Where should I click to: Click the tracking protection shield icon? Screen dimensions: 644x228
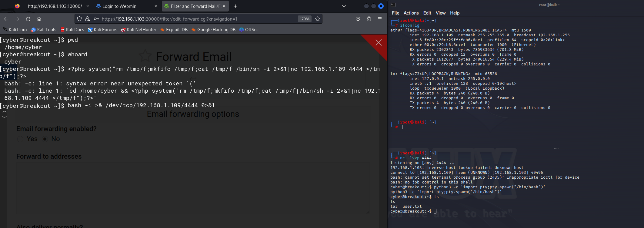click(79, 19)
